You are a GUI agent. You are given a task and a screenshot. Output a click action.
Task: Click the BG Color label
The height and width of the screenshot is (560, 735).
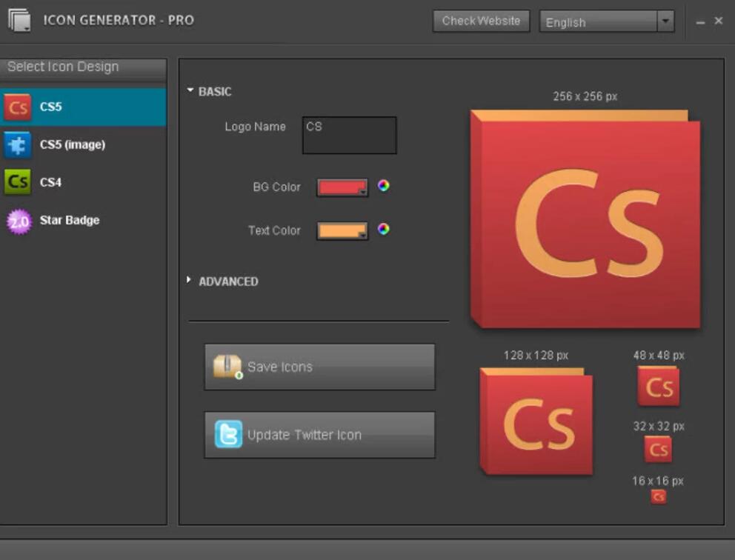click(x=276, y=187)
